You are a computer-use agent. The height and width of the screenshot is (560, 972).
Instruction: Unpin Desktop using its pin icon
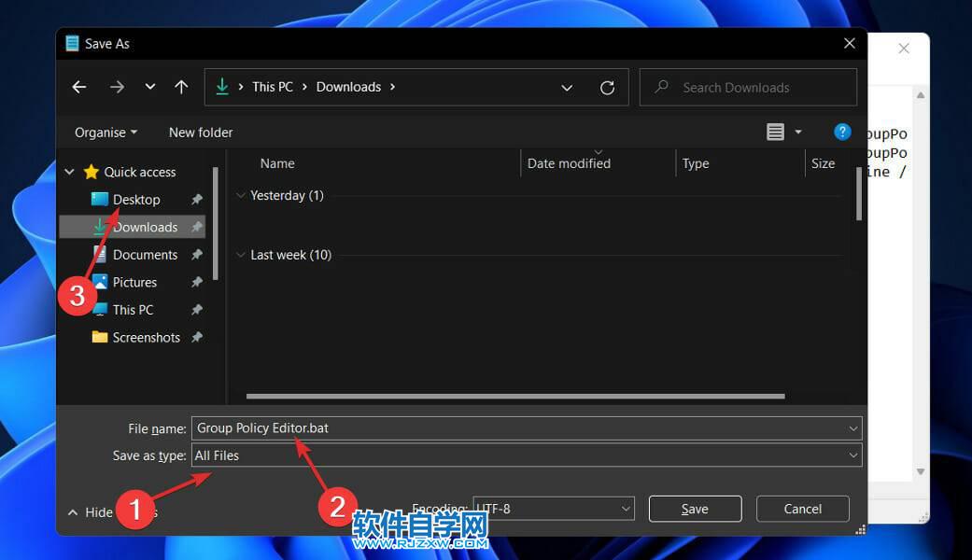[197, 200]
